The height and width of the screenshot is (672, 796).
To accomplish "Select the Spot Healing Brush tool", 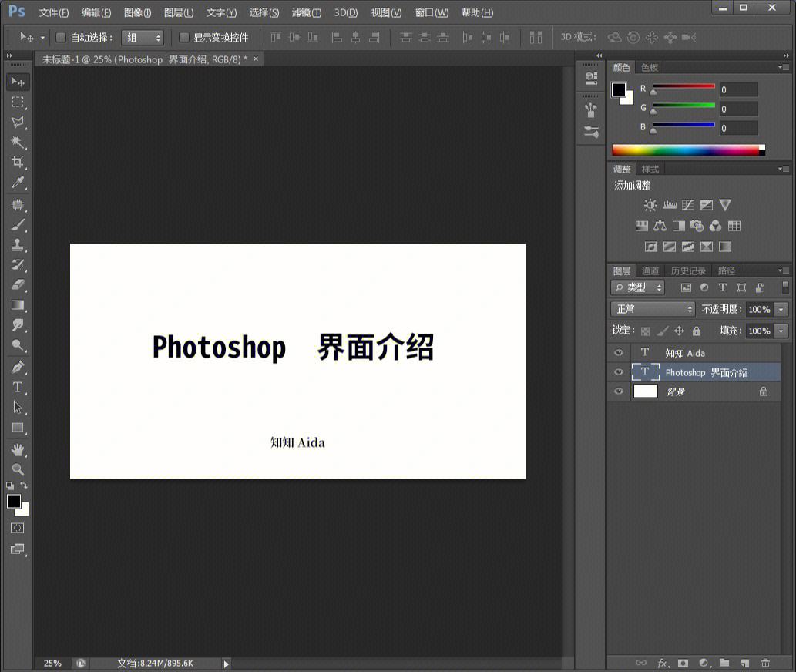I will (18, 204).
